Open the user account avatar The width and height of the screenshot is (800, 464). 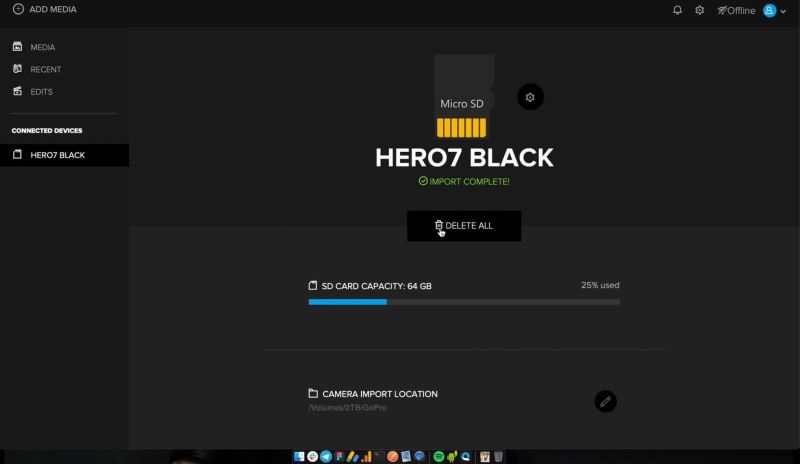click(x=769, y=10)
